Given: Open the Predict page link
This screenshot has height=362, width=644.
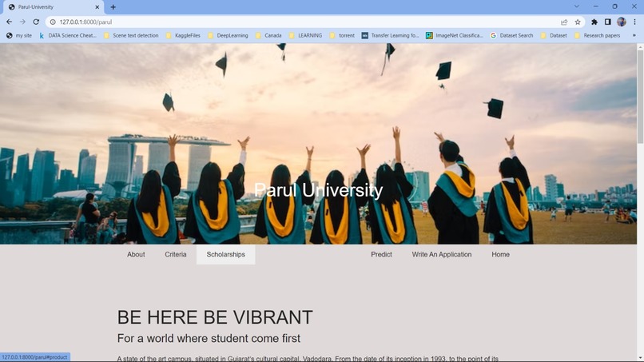Looking at the screenshot, I should [x=381, y=254].
